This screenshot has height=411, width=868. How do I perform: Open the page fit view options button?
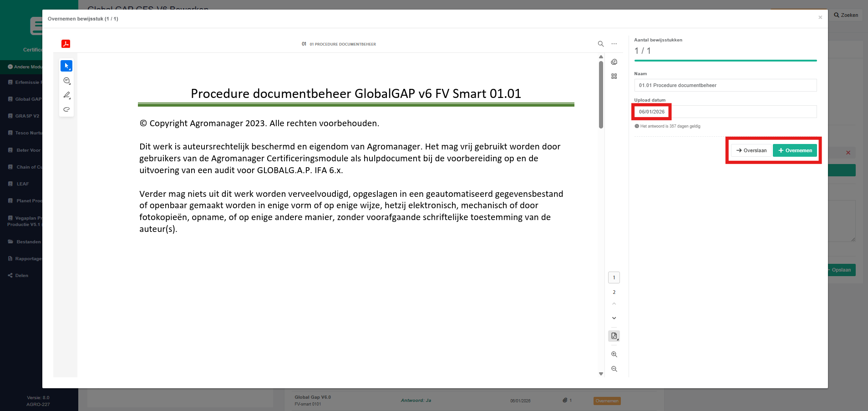(x=614, y=336)
